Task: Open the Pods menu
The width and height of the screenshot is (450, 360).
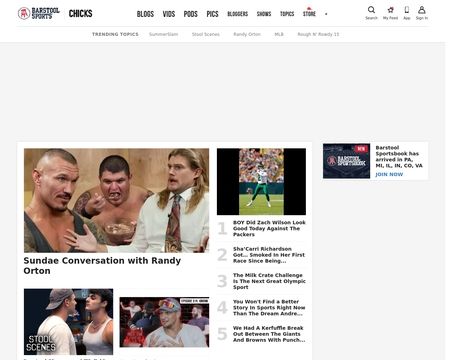Action: tap(191, 14)
